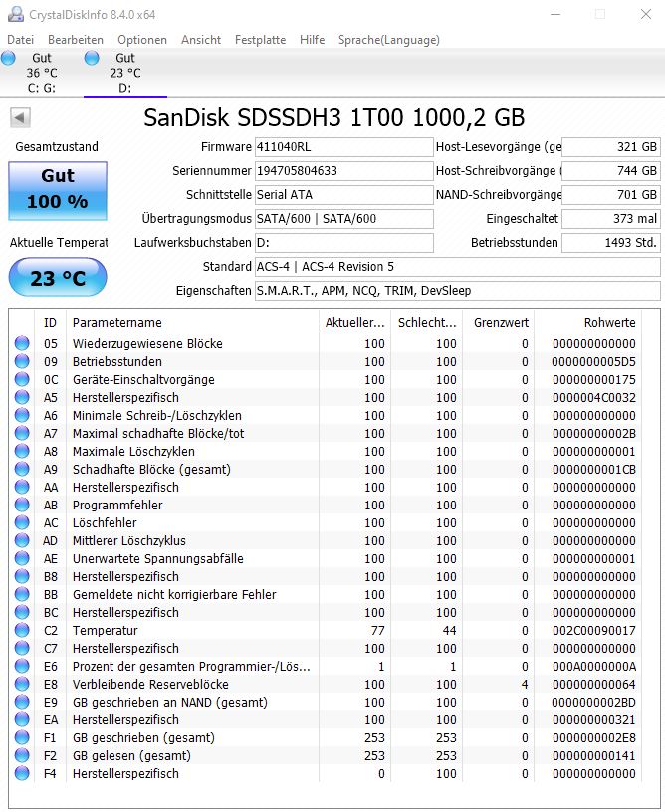Screen dimensions: 665x812
Task: Click the Schnittstelle field Serial ATA
Action: [x=343, y=195]
